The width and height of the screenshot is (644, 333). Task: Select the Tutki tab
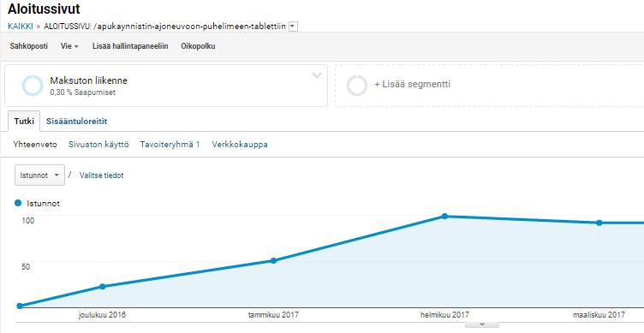click(x=24, y=121)
